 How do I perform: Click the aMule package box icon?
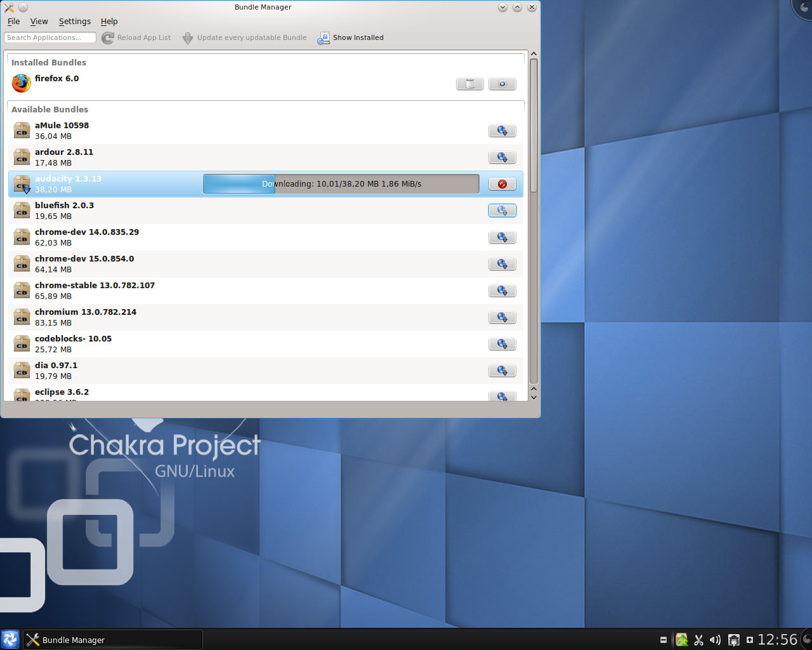tap(22, 131)
